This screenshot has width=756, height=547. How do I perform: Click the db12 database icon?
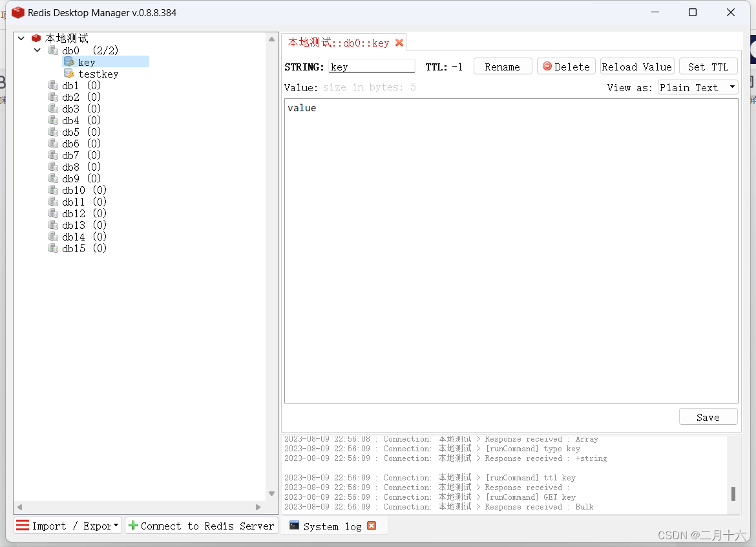point(53,213)
